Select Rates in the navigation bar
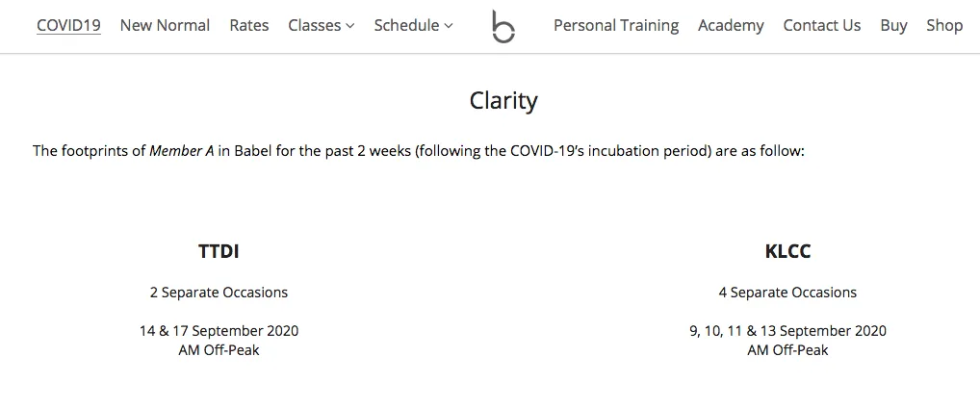The image size is (980, 408). coord(249,26)
